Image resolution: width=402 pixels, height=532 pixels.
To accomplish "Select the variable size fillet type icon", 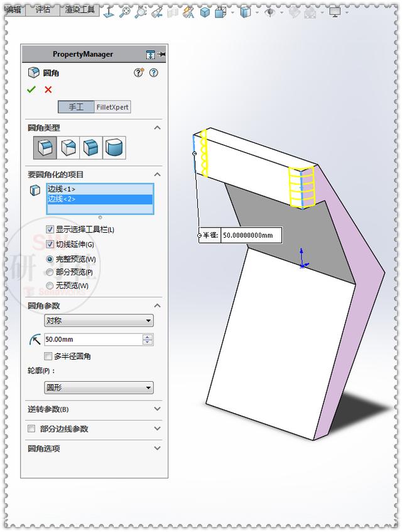I will click(68, 148).
